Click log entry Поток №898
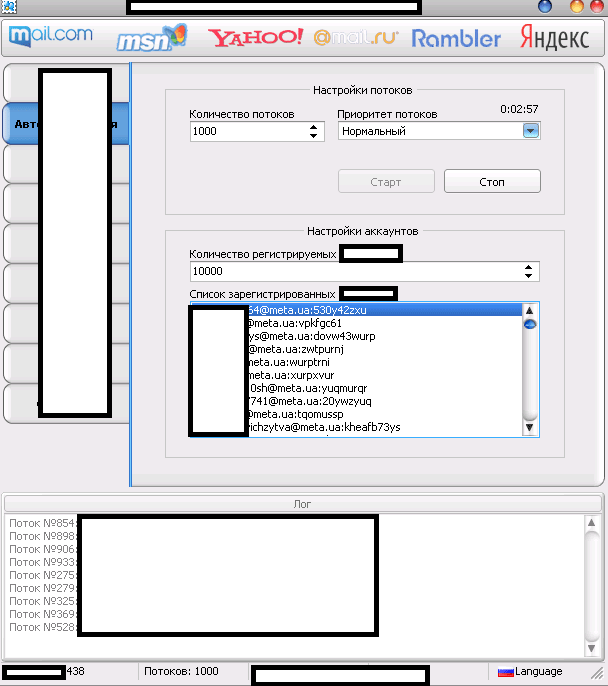 click(42, 536)
